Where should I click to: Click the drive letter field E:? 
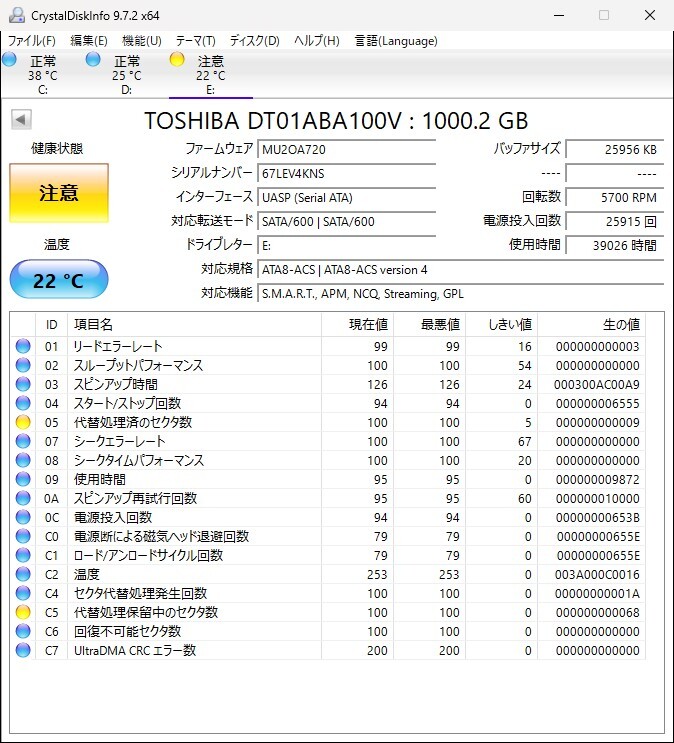tap(346, 245)
